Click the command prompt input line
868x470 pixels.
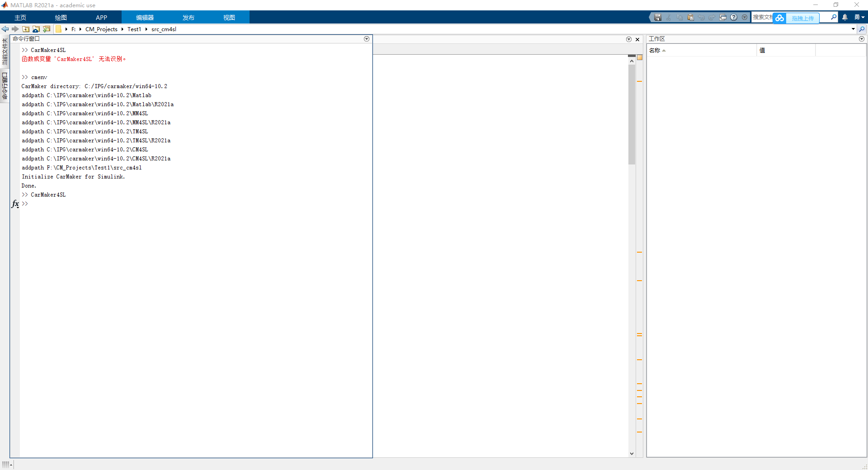click(196, 204)
